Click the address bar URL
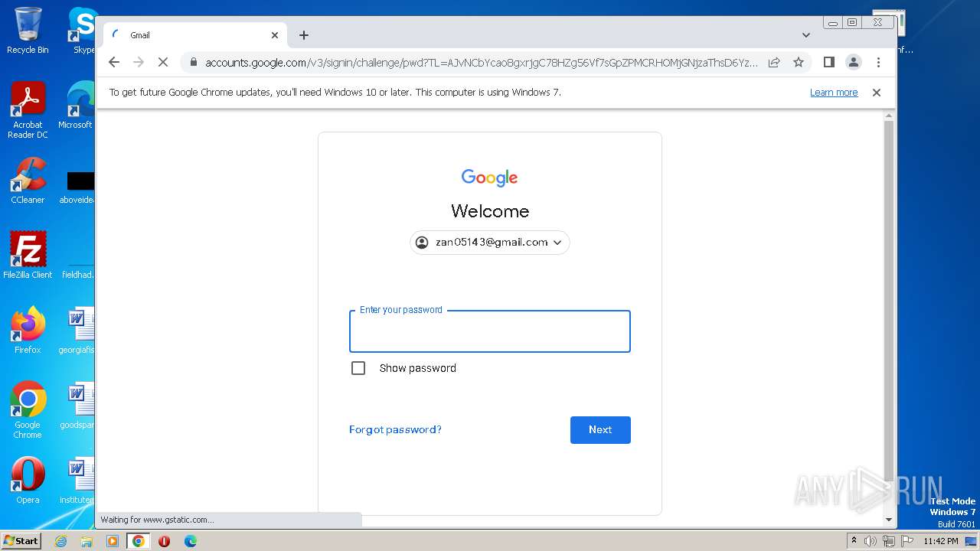The image size is (980, 551). (481, 62)
